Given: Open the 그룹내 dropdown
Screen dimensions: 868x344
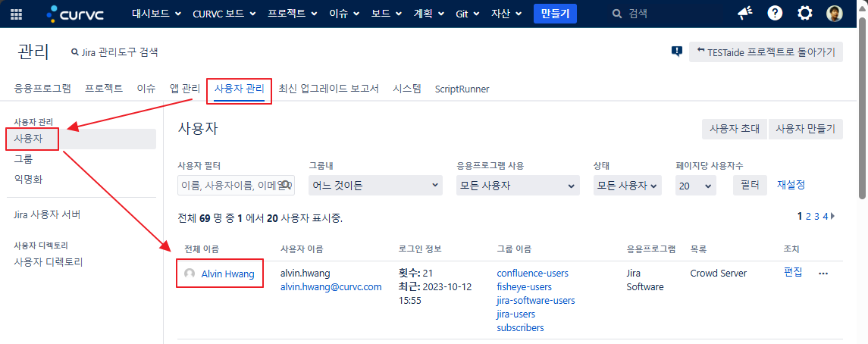Looking at the screenshot, I should 375,186.
